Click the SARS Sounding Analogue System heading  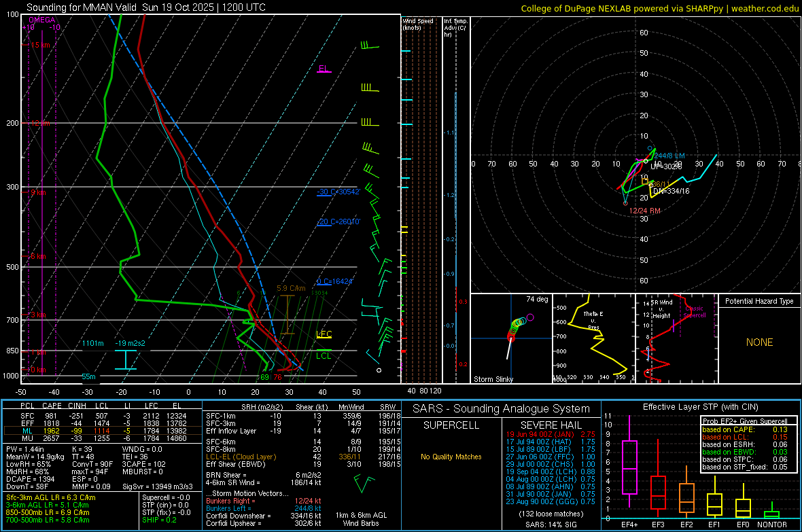point(502,409)
